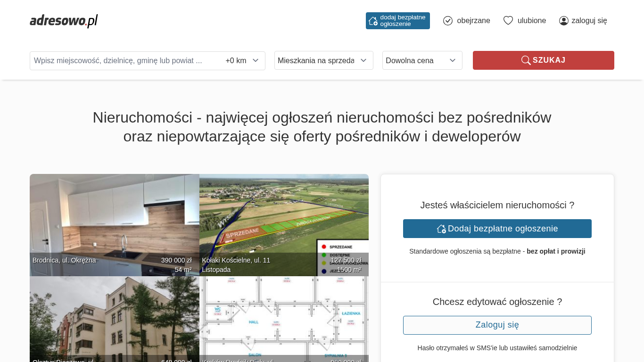Viewport: 644px width, 362px height.
Task: Click the house icon in header ad button
Action: click(x=373, y=21)
